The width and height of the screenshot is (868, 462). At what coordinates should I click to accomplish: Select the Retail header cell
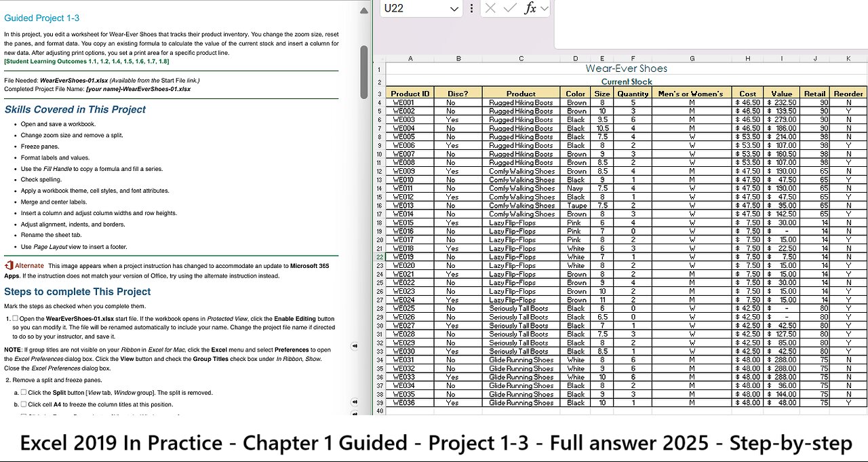point(815,94)
